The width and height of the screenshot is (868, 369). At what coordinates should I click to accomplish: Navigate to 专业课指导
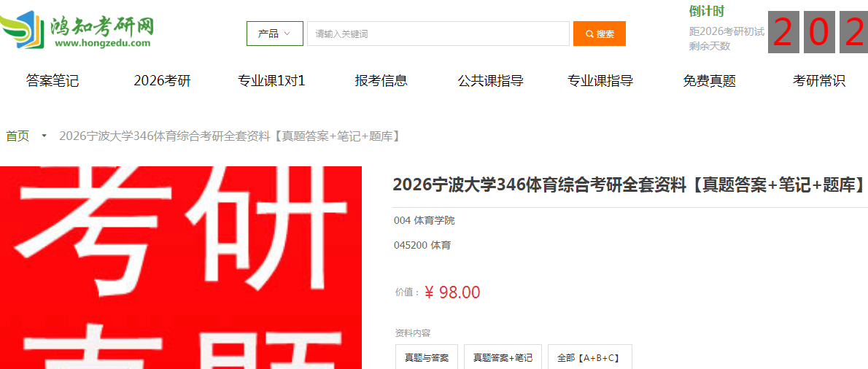tap(600, 81)
